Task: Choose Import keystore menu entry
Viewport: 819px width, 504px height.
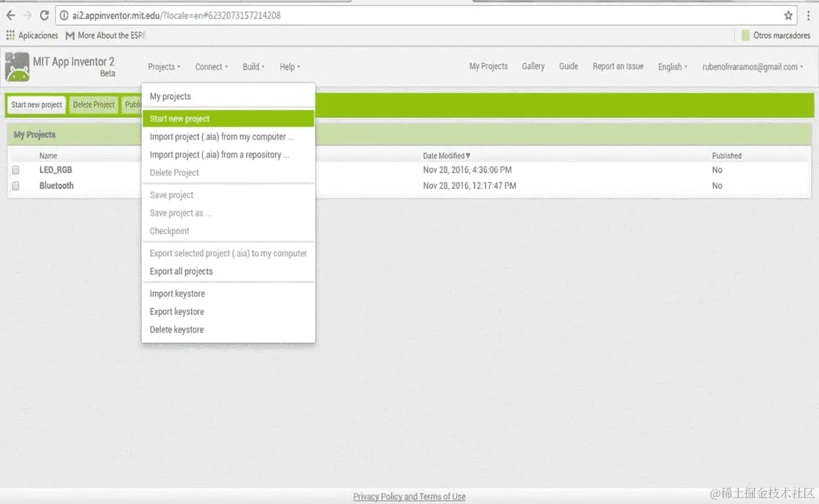Action: coord(228,294)
